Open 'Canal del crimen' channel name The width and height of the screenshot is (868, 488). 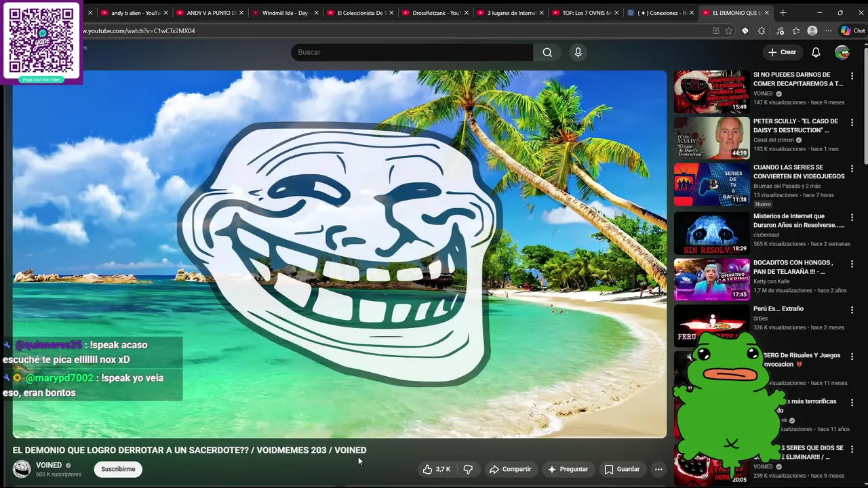(773, 140)
